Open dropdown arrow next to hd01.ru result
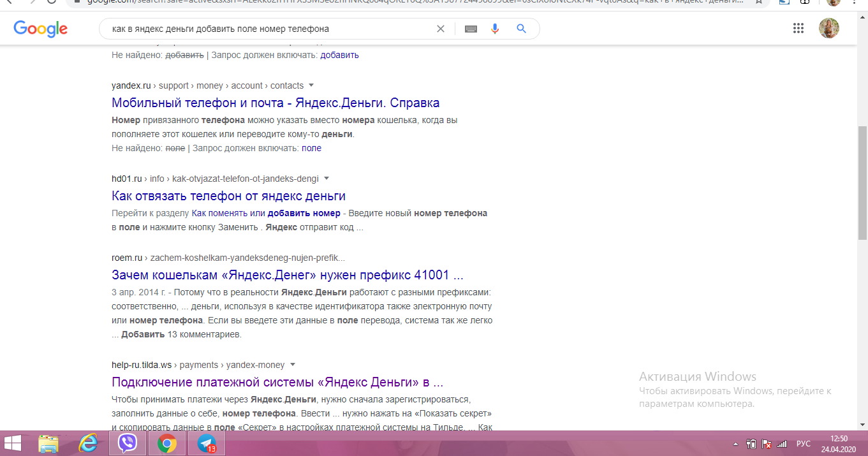Image resolution: width=868 pixels, height=456 pixels. click(x=326, y=179)
